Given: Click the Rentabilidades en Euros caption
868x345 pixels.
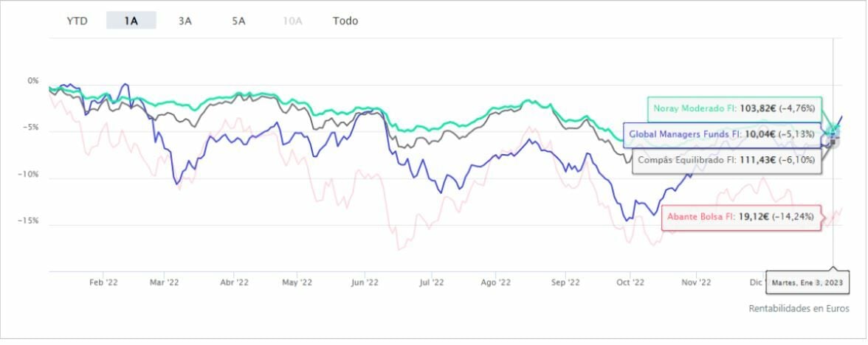Looking at the screenshot, I should coord(799,308).
